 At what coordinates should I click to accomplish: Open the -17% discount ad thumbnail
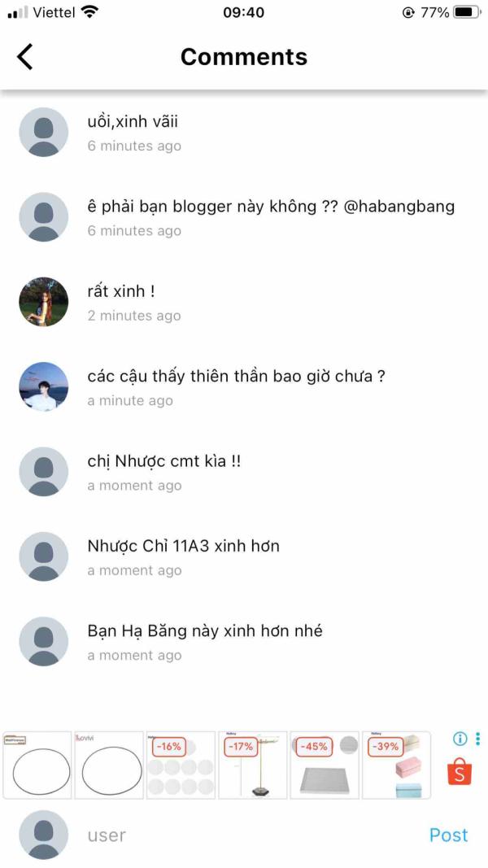[253, 765]
